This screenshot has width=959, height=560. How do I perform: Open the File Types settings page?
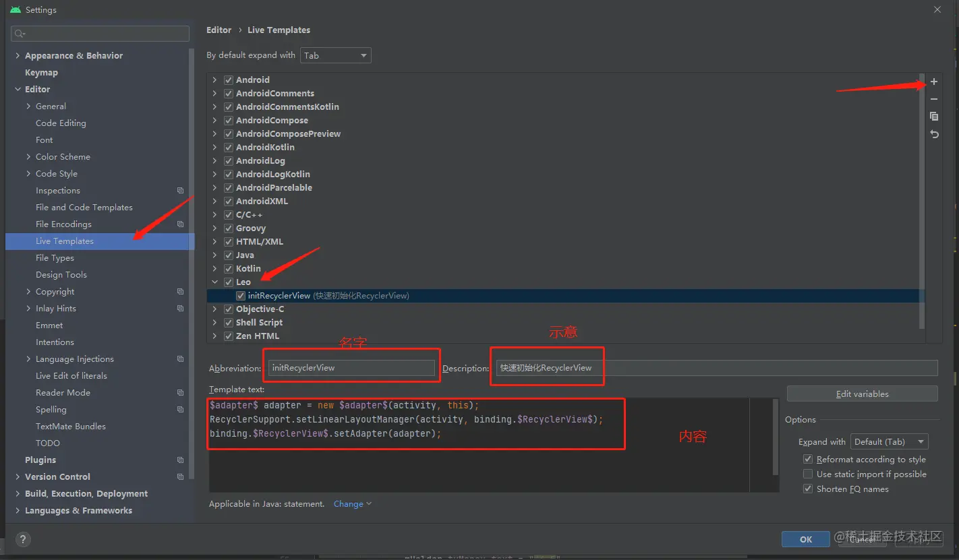pos(55,258)
